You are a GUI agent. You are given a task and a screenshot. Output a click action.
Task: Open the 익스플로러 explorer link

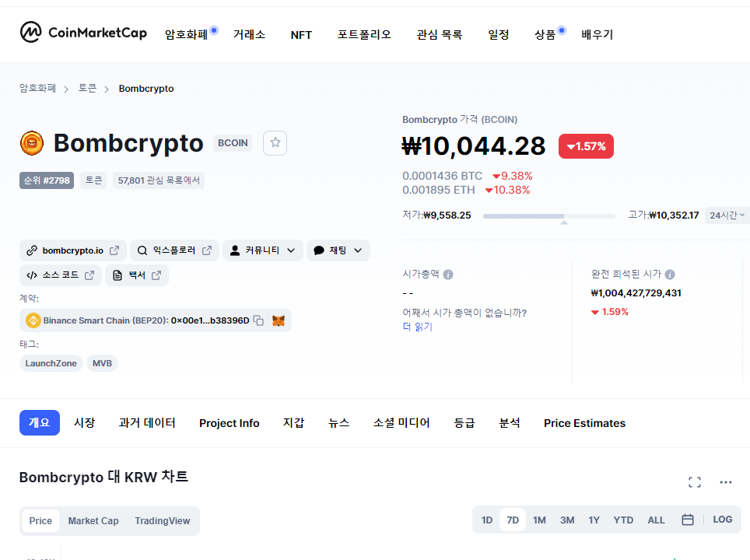[x=174, y=250]
